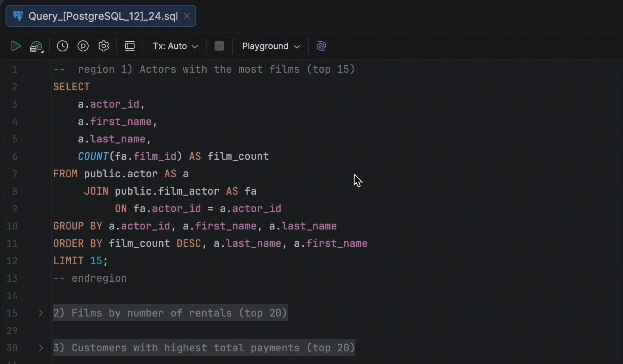This screenshot has width=623, height=364.
Task: Select the Query_[PostgreSQL_12]_24.sql tab
Action: point(103,16)
